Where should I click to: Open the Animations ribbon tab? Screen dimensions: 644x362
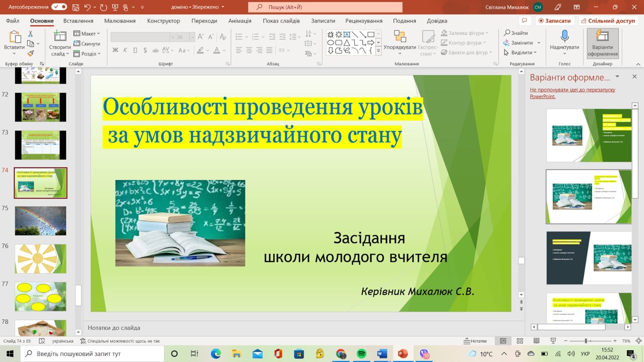[240, 21]
